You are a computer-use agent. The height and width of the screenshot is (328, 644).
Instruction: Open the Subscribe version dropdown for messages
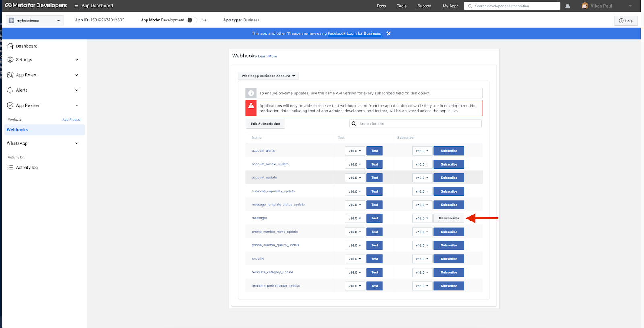422,218
